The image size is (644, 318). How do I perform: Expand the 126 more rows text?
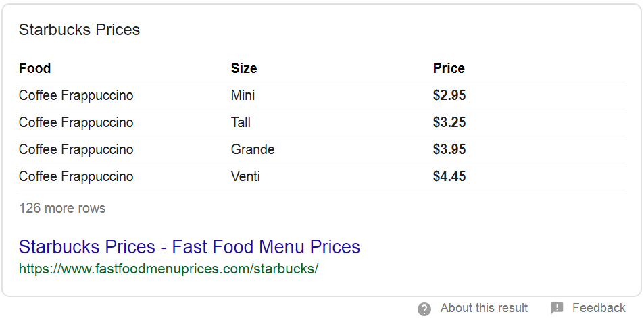pyautogui.click(x=62, y=208)
